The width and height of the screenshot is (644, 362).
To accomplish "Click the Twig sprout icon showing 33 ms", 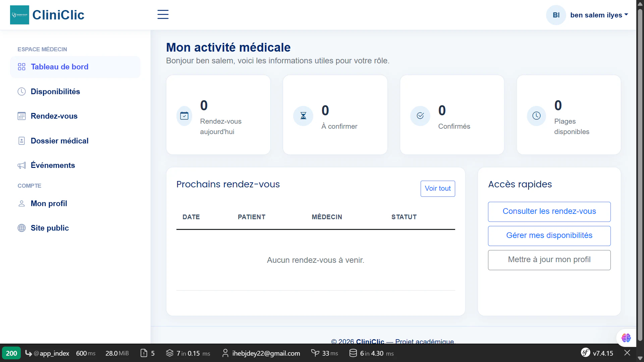I will point(315,353).
